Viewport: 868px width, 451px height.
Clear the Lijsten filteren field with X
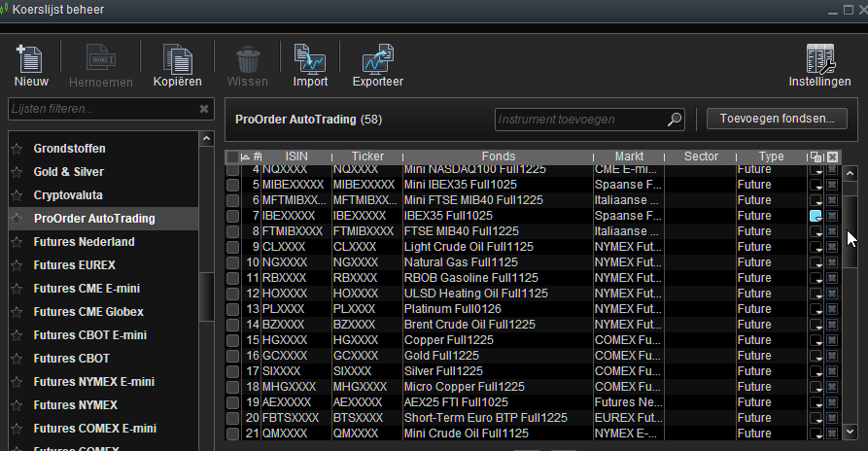point(204,109)
